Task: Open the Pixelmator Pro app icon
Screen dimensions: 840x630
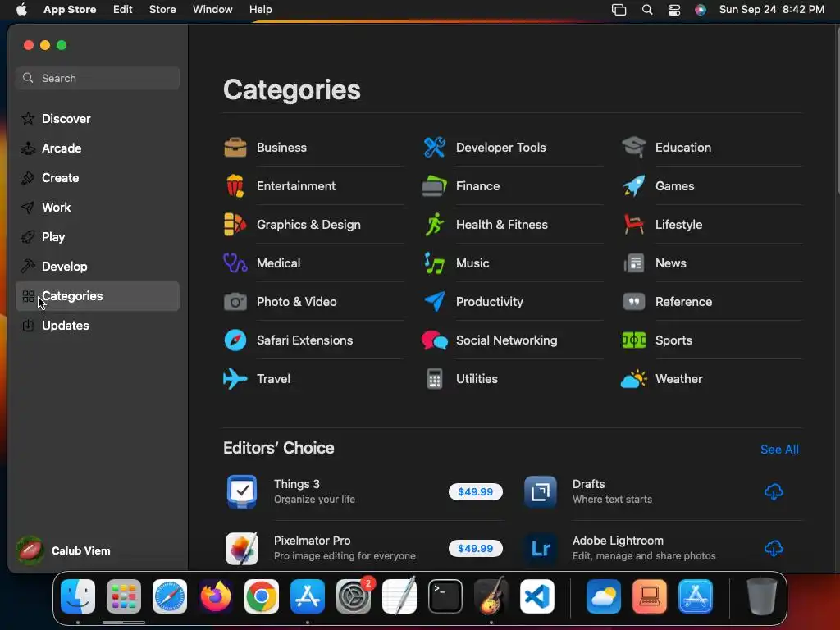Action: point(242,549)
